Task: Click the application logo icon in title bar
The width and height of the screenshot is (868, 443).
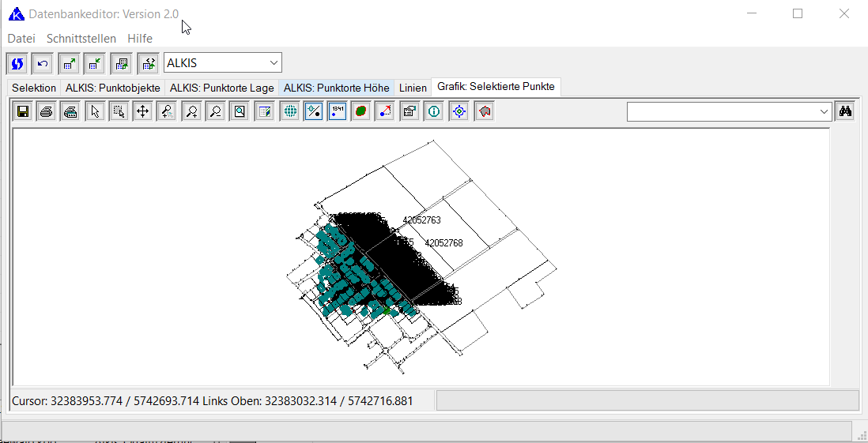Action: [17, 14]
